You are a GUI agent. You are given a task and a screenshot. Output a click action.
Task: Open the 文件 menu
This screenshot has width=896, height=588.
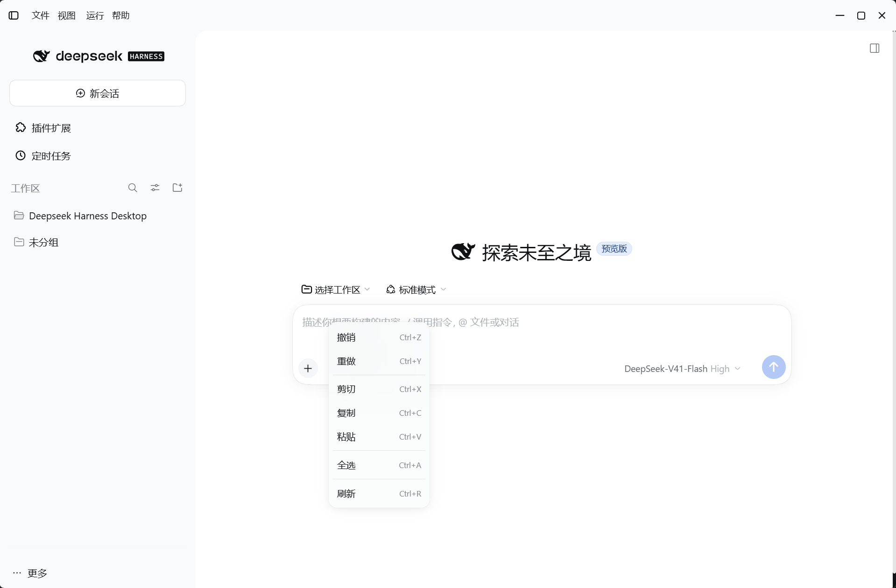point(41,15)
